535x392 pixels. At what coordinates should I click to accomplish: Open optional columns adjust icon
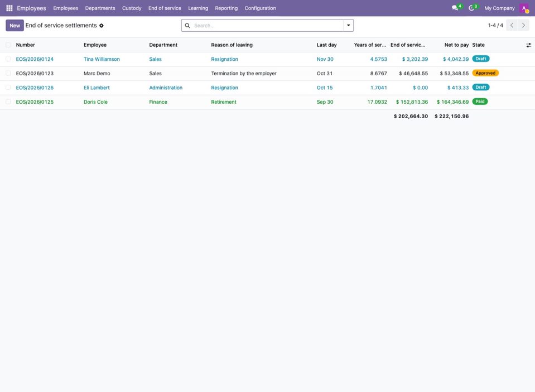pos(528,45)
